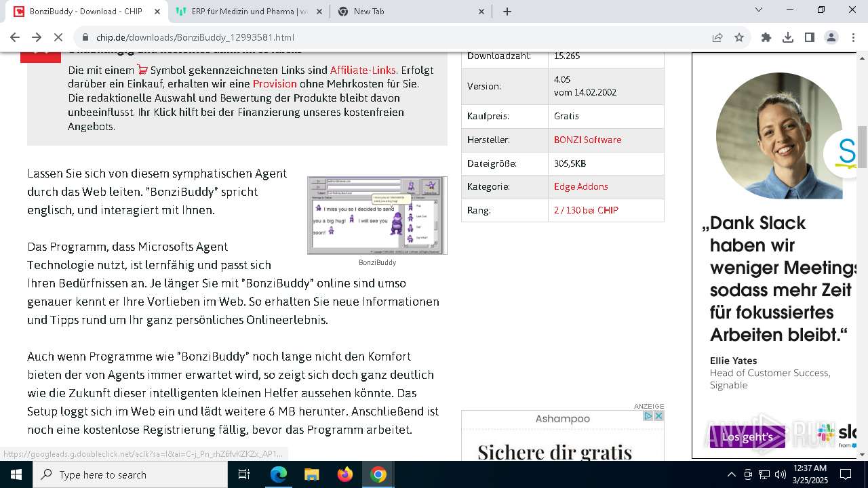Close the Ashampoo ad with X icon
This screenshot has width=868, height=488.
point(658,415)
